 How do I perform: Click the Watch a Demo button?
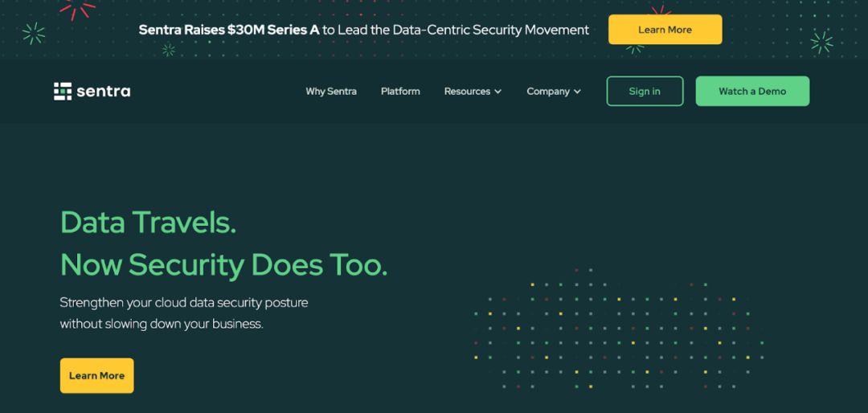pyautogui.click(x=752, y=92)
